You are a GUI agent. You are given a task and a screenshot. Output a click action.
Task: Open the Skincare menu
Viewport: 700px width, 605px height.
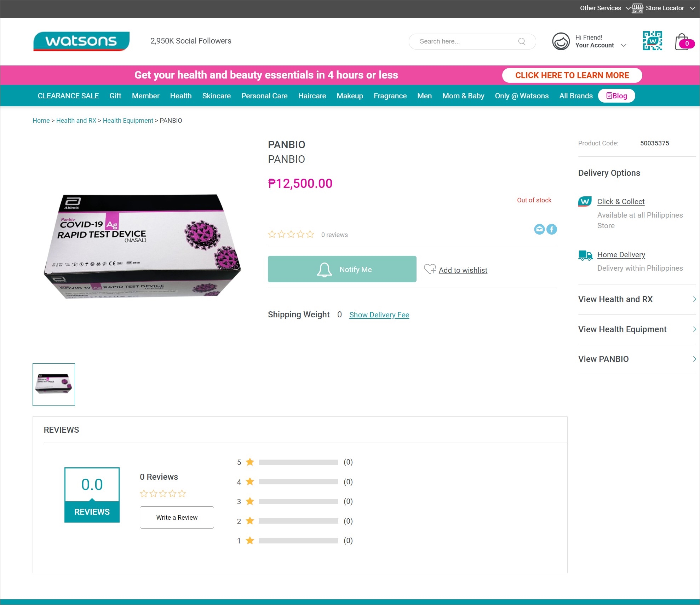tap(216, 96)
